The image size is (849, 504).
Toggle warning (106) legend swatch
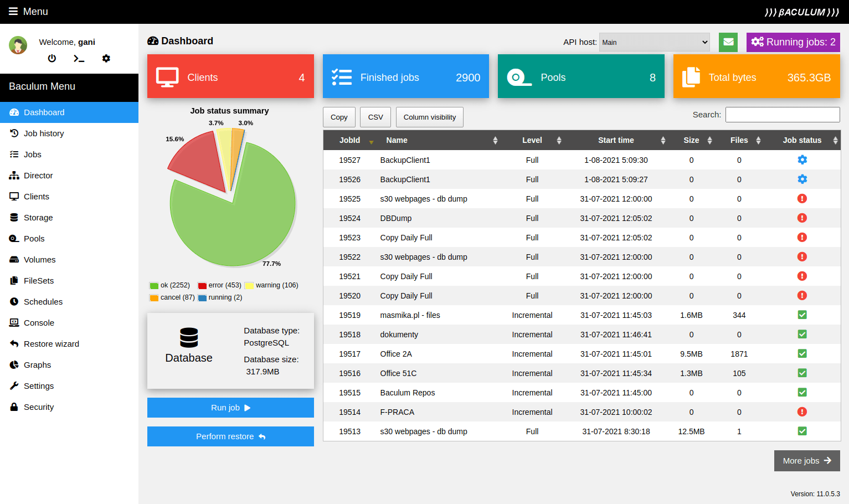click(249, 286)
